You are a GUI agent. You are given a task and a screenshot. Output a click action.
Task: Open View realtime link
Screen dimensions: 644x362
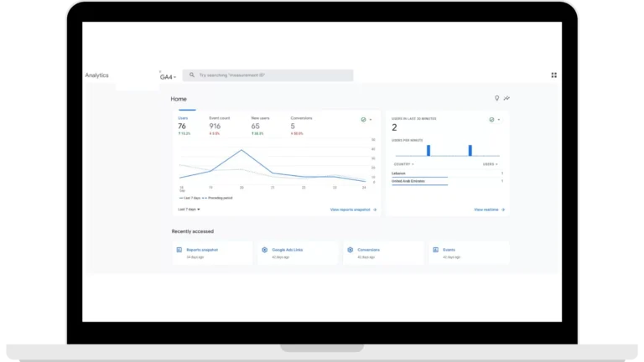pyautogui.click(x=486, y=209)
